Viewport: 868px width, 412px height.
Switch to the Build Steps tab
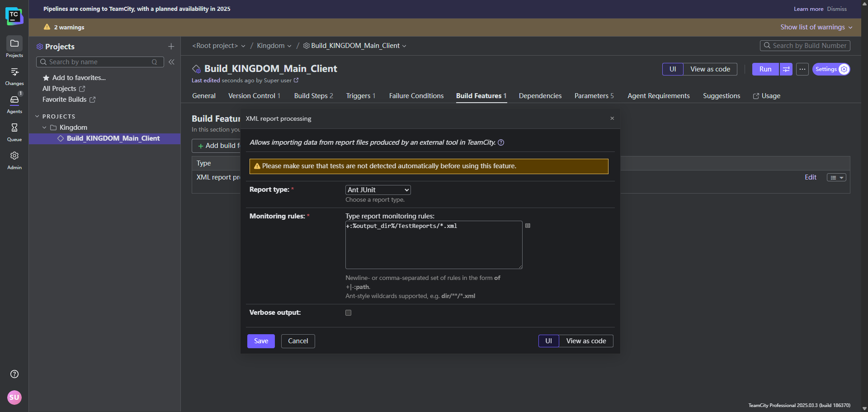[313, 96]
